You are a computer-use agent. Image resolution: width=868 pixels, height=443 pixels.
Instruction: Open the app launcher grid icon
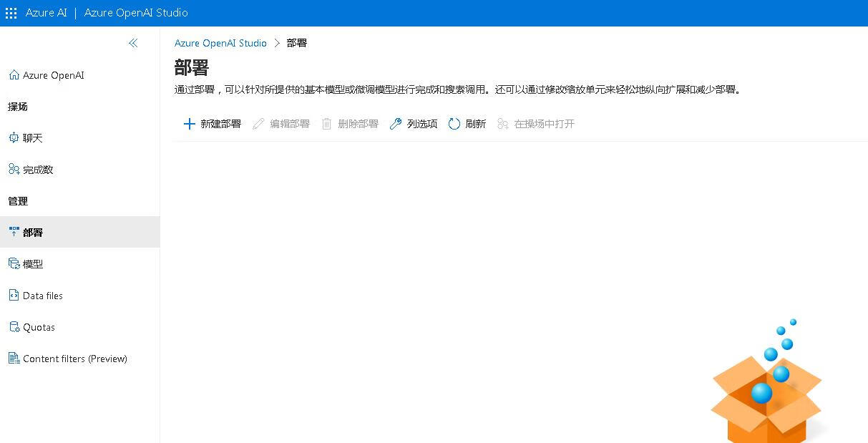11,13
